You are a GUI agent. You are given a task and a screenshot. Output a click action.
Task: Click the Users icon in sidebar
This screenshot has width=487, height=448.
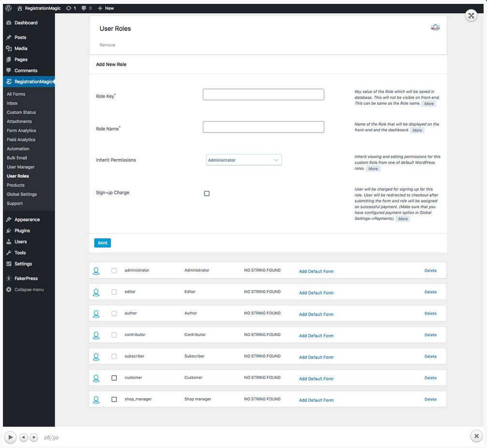tap(9, 242)
